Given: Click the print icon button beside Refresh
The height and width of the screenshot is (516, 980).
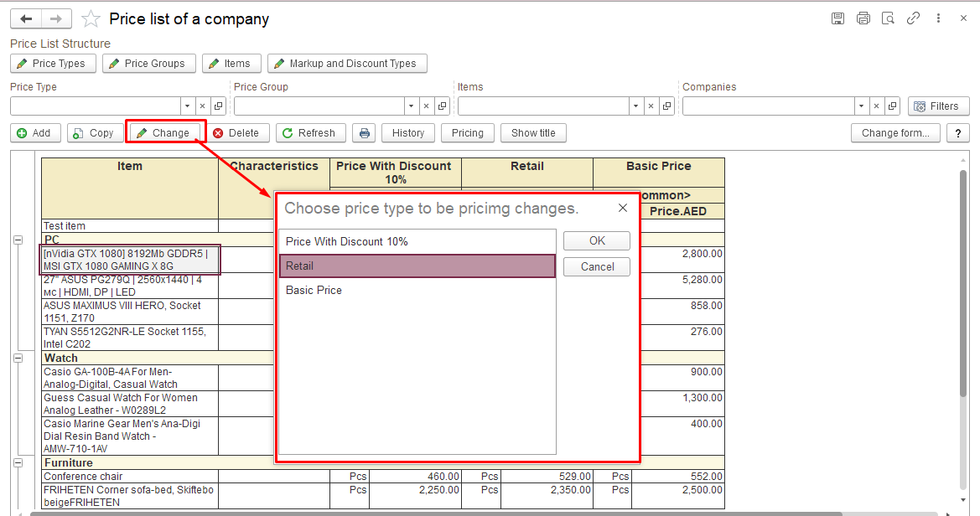Looking at the screenshot, I should (365, 133).
